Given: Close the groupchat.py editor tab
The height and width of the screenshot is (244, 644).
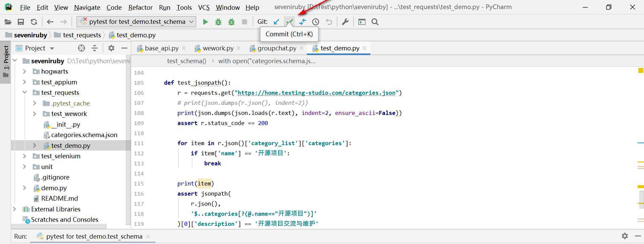Looking at the screenshot, I should coord(302,48).
